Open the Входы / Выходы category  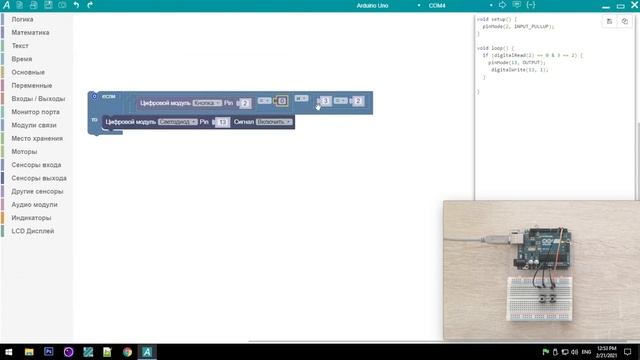(38, 99)
